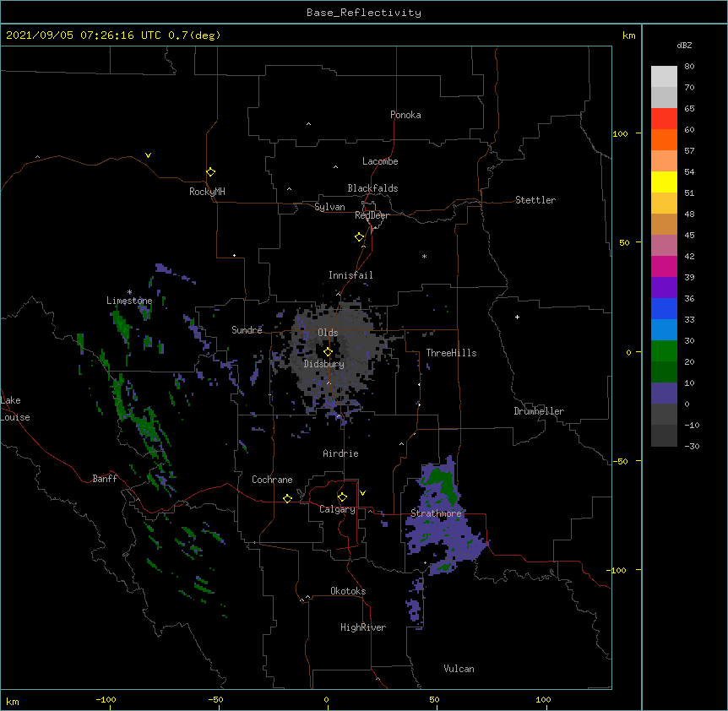Click the Base_Reflectivity title
728x711 pixels.
tap(364, 13)
